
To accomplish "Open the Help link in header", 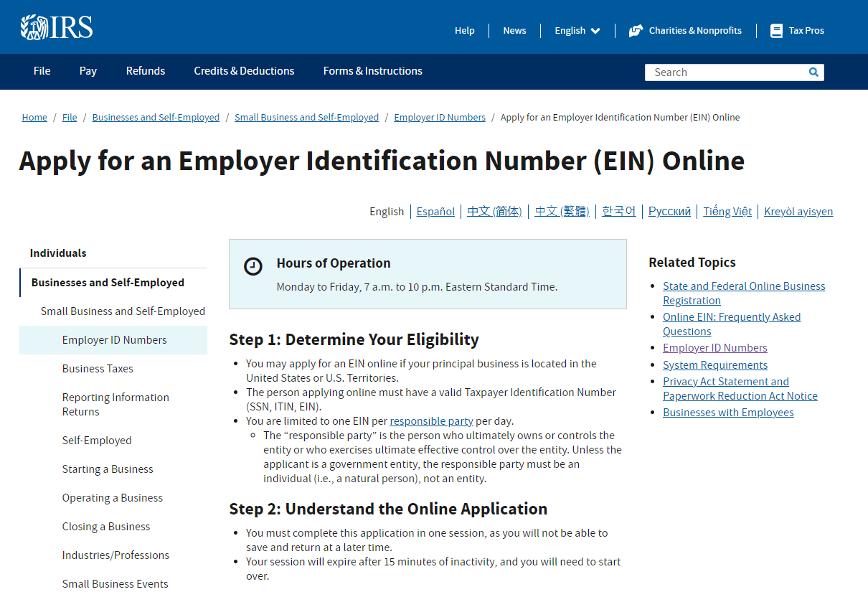I will (x=465, y=31).
